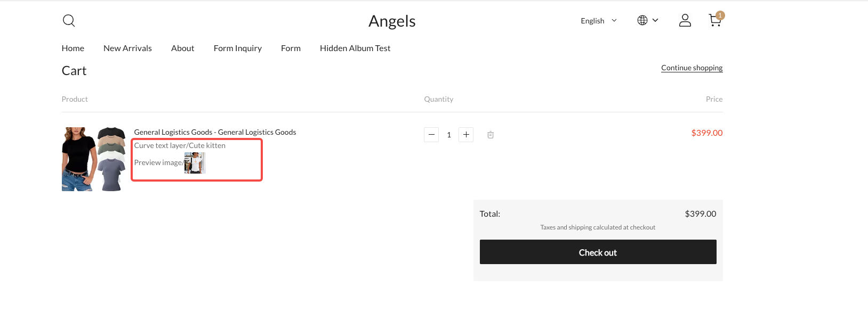Go to the Home menu item
This screenshot has width=868, height=336.
[x=73, y=48]
